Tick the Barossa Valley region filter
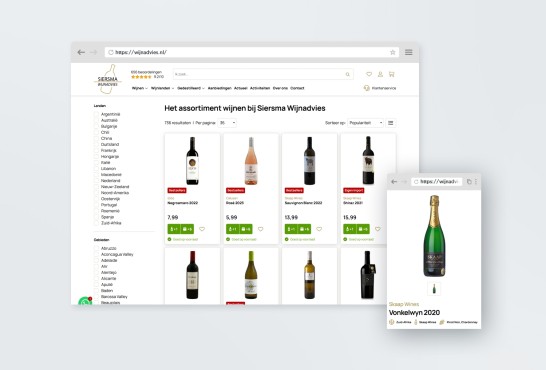The height and width of the screenshot is (370, 546). 96,297
